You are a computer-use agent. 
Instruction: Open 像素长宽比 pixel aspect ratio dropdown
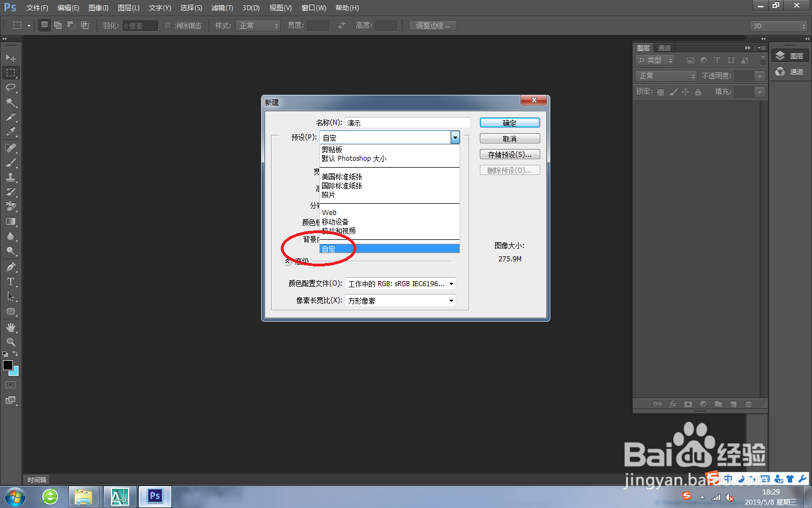point(400,301)
